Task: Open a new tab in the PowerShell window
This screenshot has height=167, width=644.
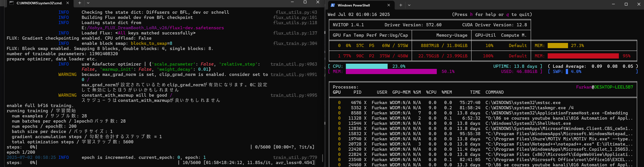Action: click(401, 5)
